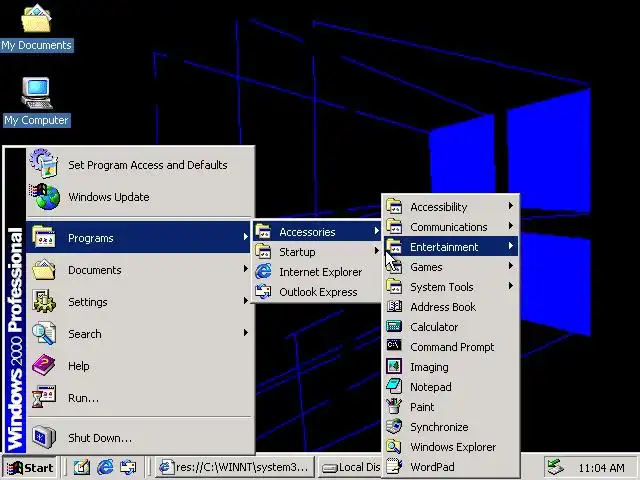Click the Documents folder icon in Start menu
Image resolution: width=640 pixels, height=480 pixels.
point(44,269)
